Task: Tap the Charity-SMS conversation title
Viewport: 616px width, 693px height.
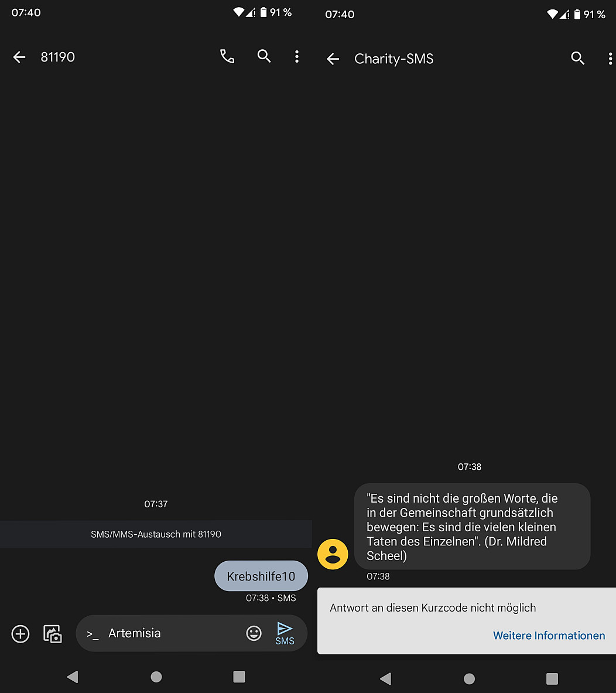Action: pyautogui.click(x=393, y=59)
